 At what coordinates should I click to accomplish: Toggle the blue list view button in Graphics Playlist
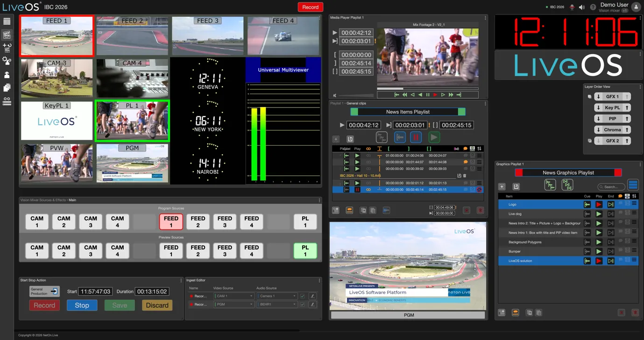click(x=633, y=185)
